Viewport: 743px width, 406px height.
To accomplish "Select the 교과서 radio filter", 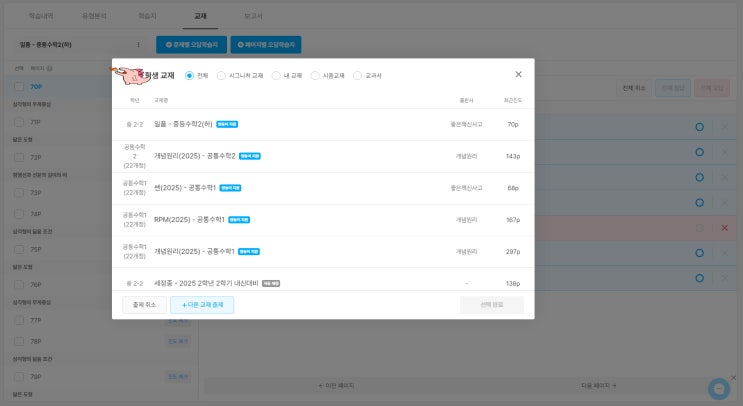I will pyautogui.click(x=358, y=75).
